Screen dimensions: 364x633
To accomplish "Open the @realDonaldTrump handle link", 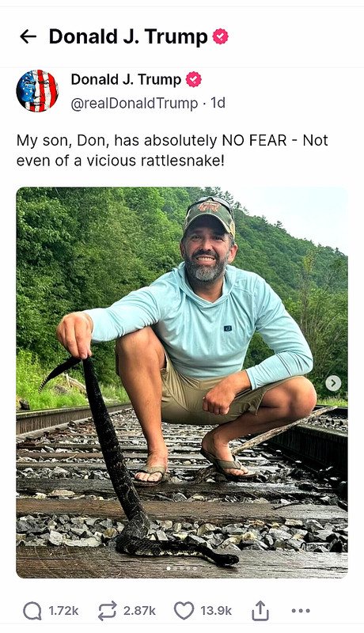I will tap(135, 104).
